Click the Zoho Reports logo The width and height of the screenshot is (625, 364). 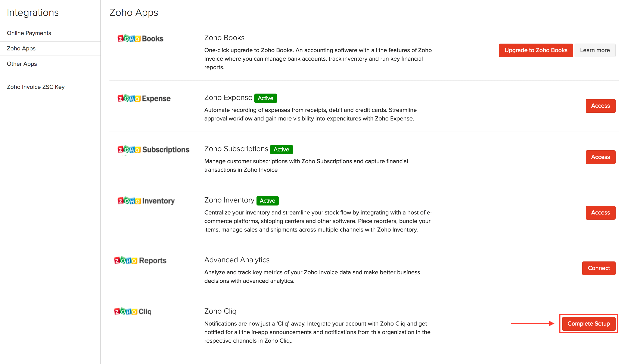[x=140, y=260]
